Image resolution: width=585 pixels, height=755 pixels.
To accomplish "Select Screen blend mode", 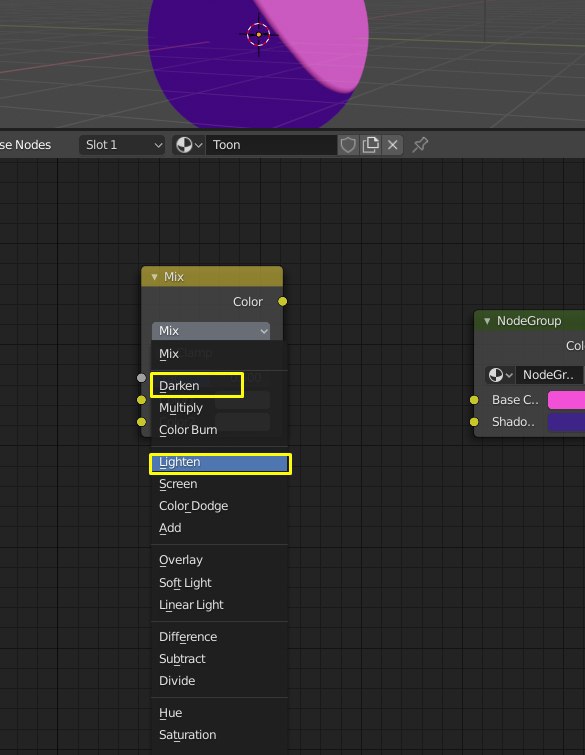I will [x=220, y=484].
